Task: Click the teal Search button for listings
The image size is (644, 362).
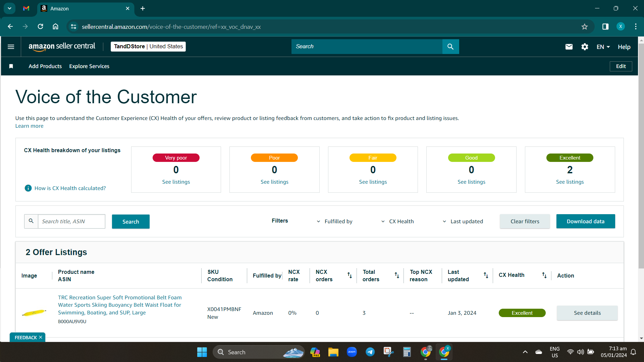Action: (130, 222)
